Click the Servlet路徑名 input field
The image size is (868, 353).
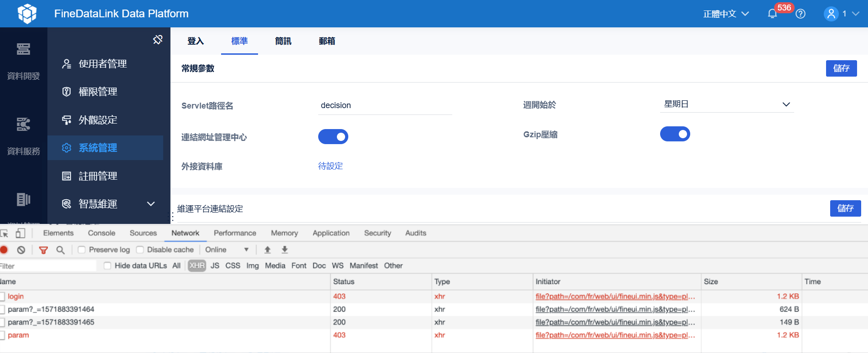(385, 105)
